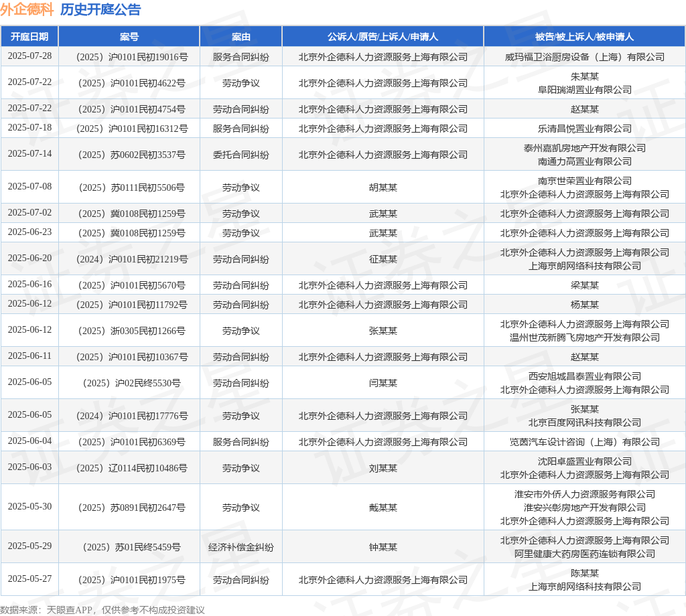686x616 pixels.
Task: Click defendant 览茵汽车设计咨询（上海）有限公司
Action: click(x=584, y=442)
